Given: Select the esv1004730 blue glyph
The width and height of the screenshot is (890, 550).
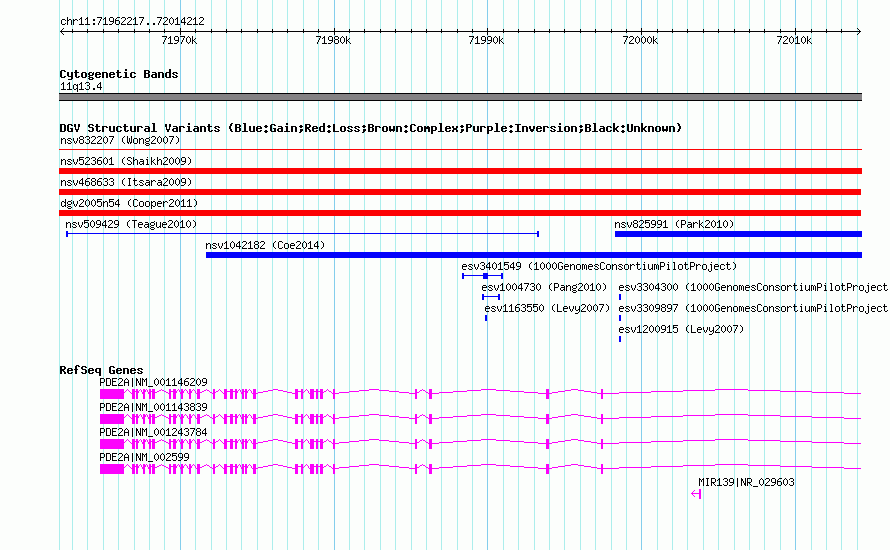Looking at the screenshot, I should click(491, 297).
